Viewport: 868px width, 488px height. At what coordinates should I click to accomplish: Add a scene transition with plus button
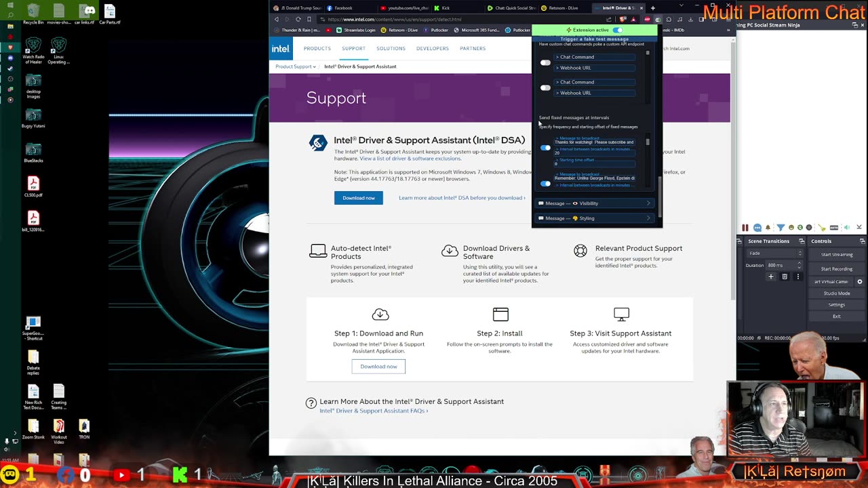coord(771,277)
